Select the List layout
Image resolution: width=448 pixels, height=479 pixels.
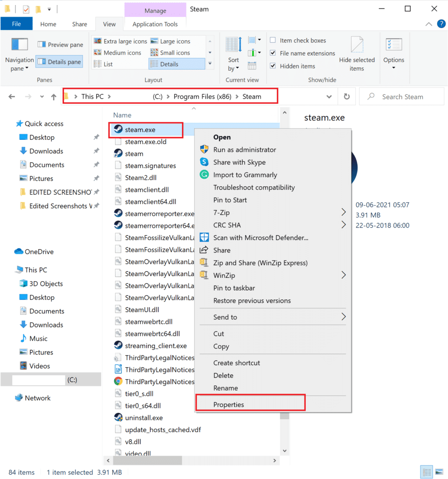[108, 64]
